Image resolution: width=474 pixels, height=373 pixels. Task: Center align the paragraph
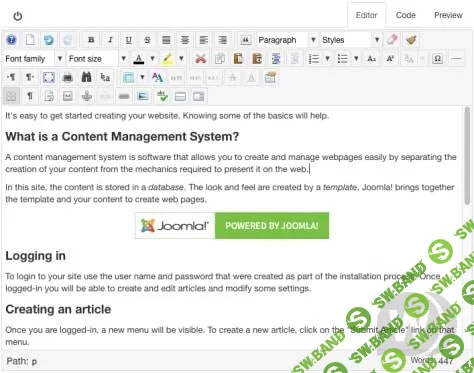pyautogui.click(x=185, y=40)
